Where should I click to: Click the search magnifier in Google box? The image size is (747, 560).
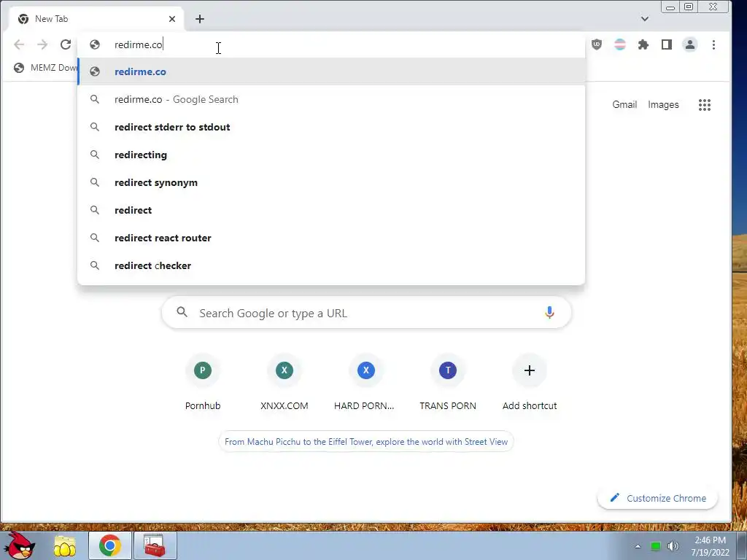(x=182, y=312)
